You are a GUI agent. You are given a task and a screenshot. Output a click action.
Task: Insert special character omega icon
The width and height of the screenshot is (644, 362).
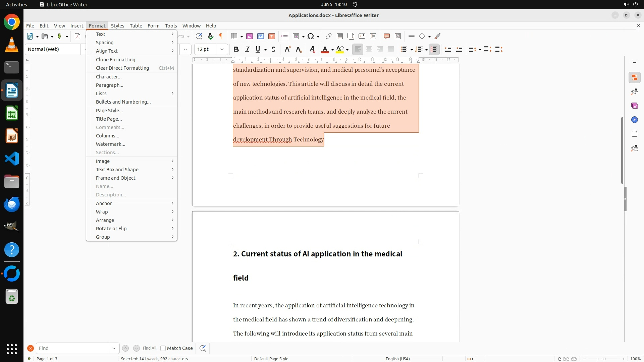(311, 36)
